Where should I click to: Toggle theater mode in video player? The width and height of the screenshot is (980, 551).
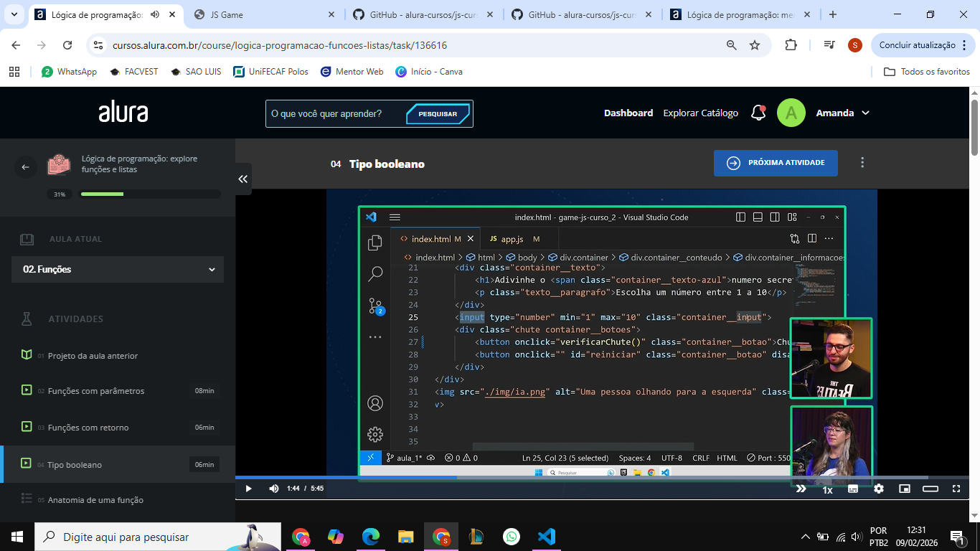930,489
